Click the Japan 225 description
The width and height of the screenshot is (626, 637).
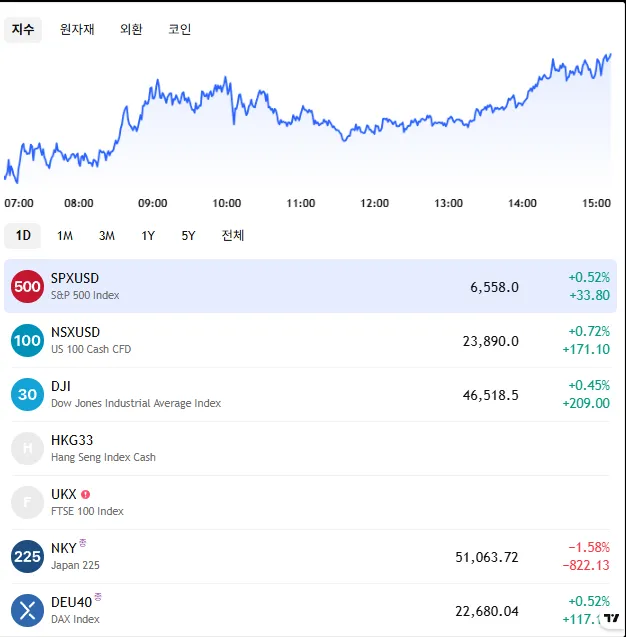75,566
